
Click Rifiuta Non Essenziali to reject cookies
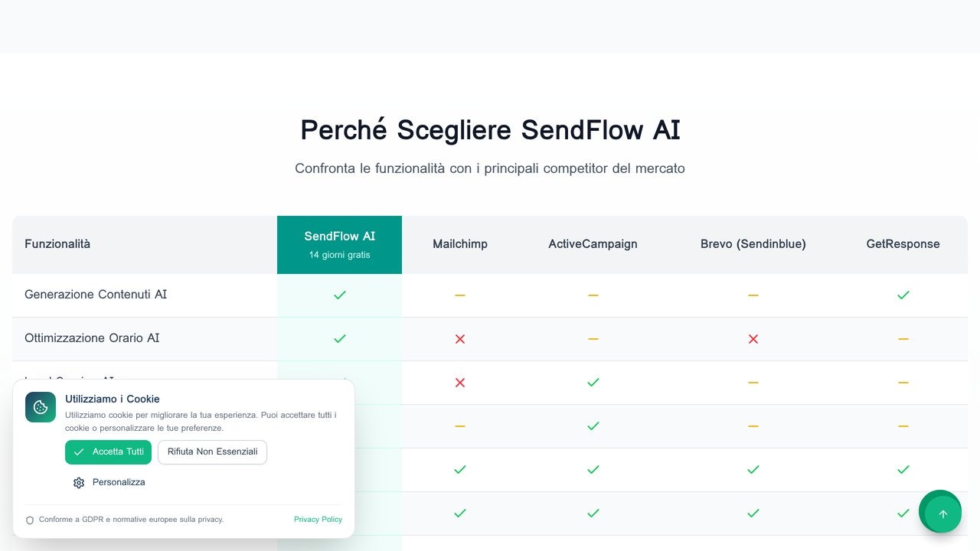(212, 452)
